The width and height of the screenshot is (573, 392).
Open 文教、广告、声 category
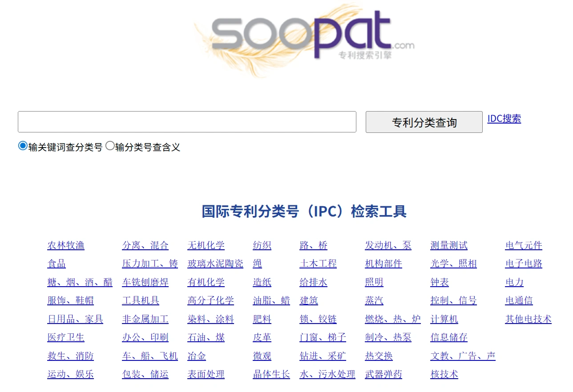[463, 356]
